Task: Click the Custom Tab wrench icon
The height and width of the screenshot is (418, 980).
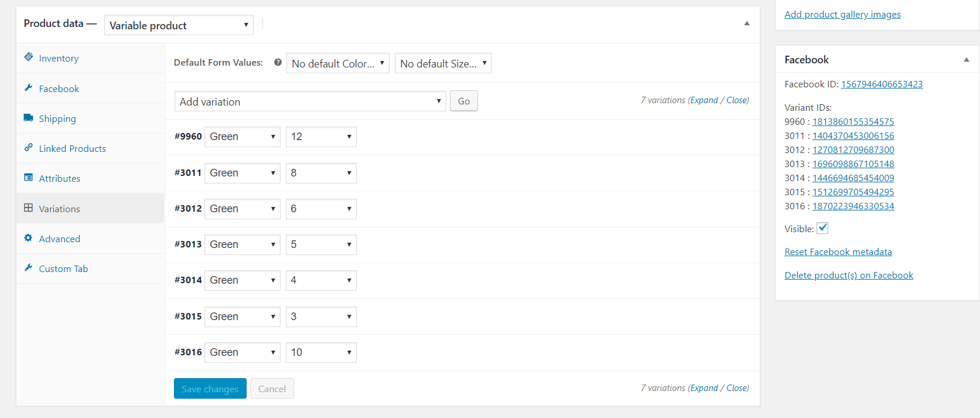Action: click(x=28, y=267)
